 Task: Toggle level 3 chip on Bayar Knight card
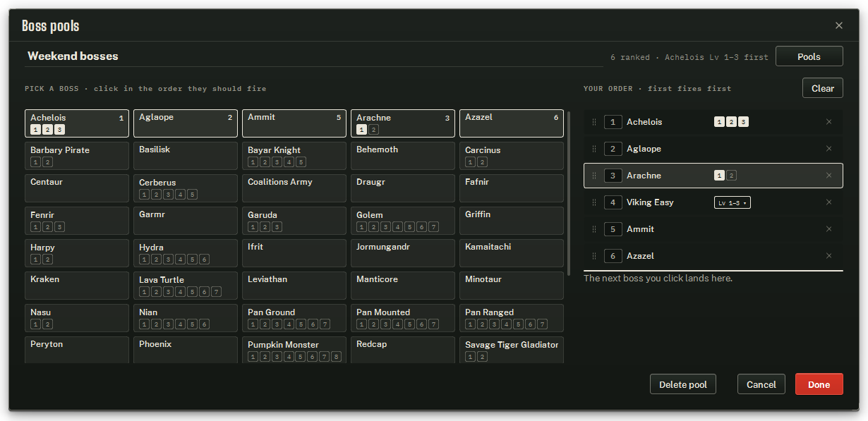(x=277, y=162)
